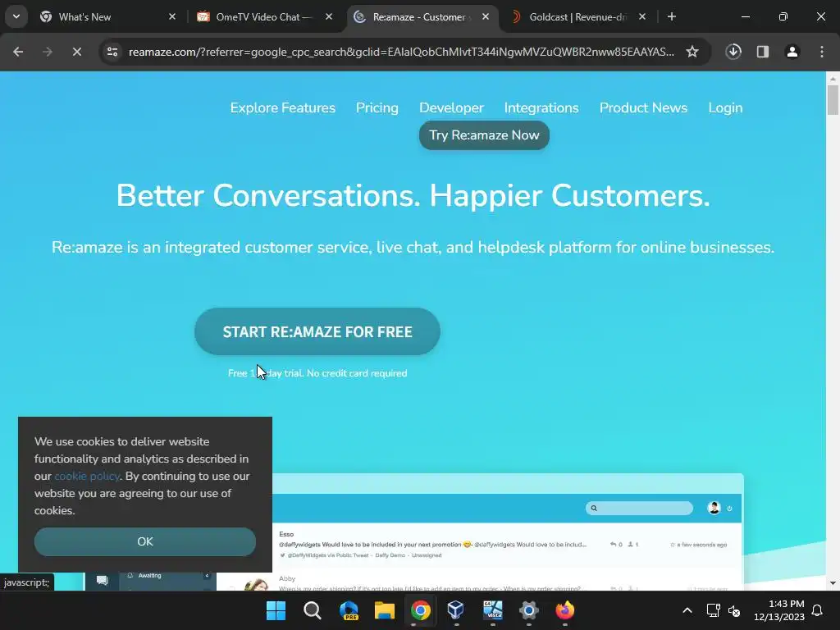Click the search field in the demo screenshot
Image resolution: width=840 pixels, height=630 pixels.
[639, 508]
